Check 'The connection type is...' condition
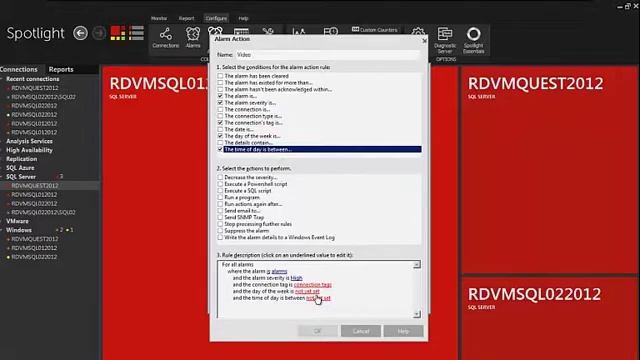 [x=220, y=116]
